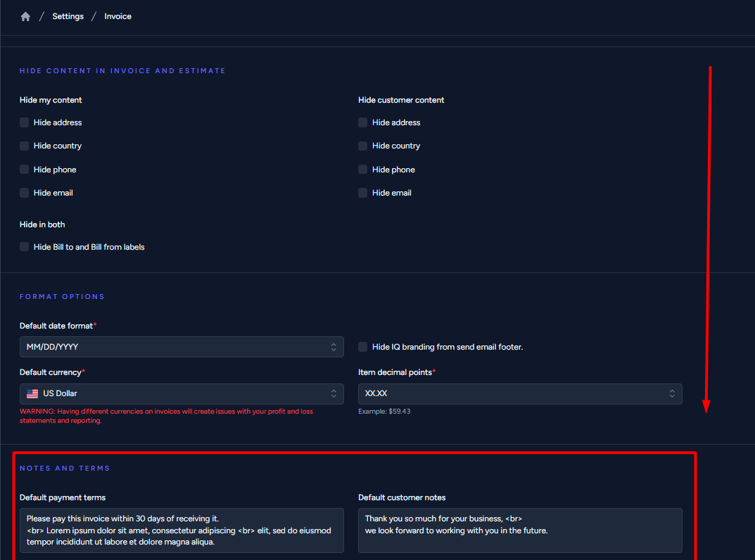Tick Hide email under my content
This screenshot has height=560, width=755.
pos(25,193)
